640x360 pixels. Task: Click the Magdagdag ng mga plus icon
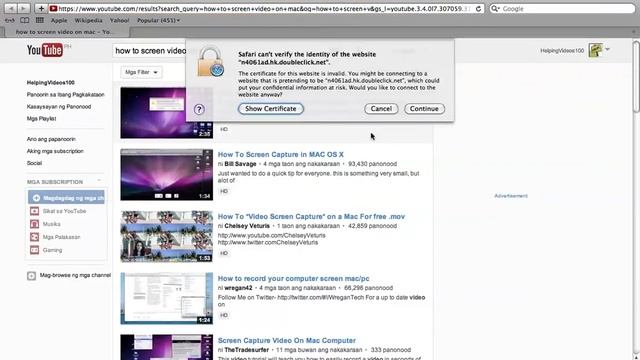pos(36,198)
